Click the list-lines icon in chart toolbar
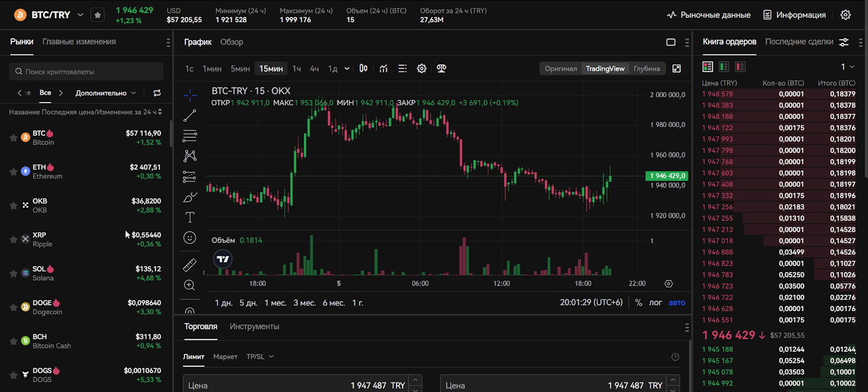 [x=403, y=68]
